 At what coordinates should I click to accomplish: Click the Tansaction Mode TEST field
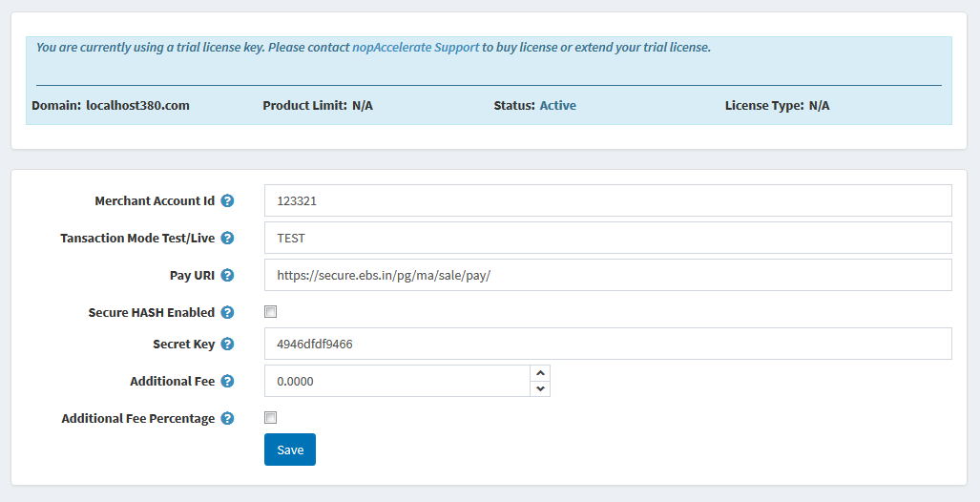[608, 238]
